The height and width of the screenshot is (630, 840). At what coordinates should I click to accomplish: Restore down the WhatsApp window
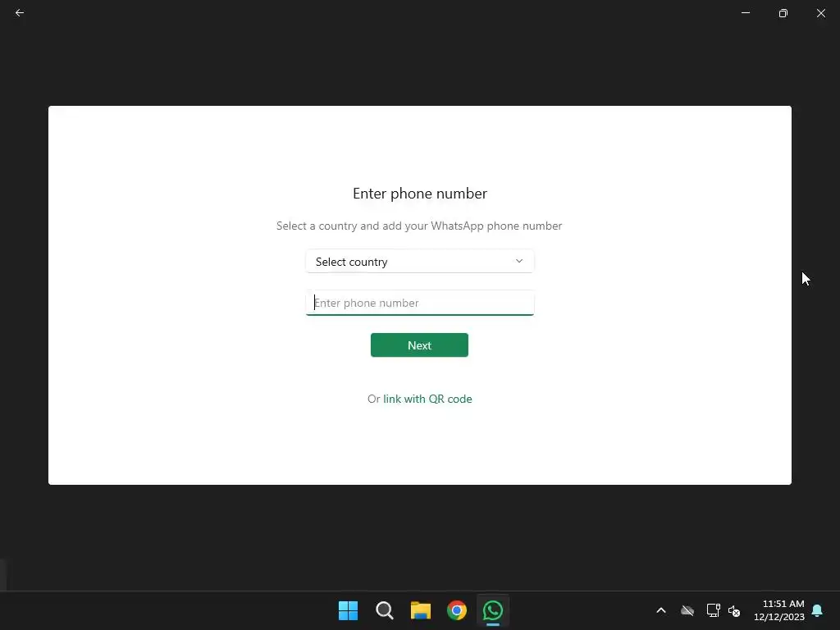[x=783, y=13]
